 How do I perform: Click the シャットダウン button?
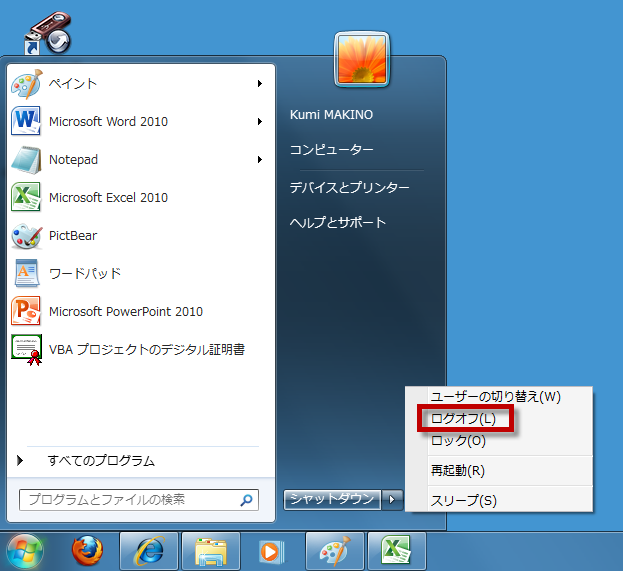click(332, 499)
